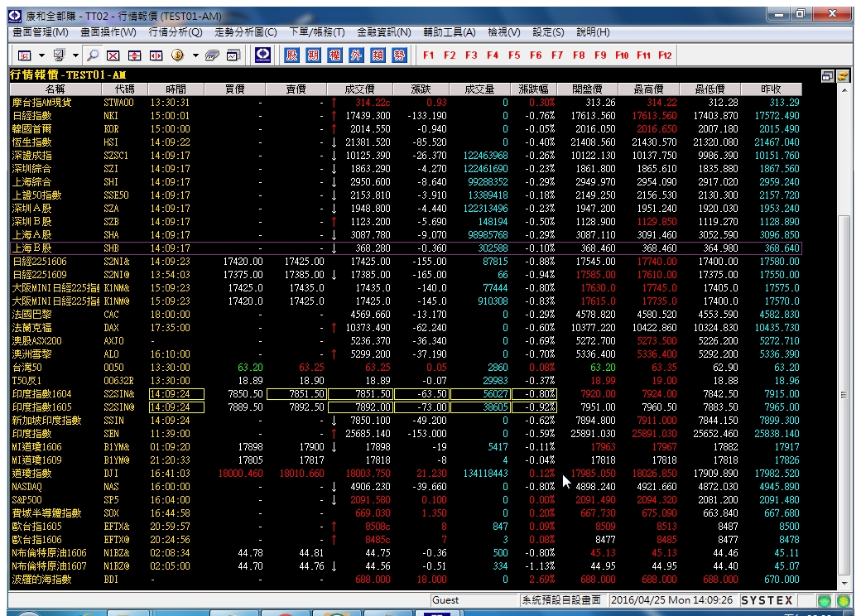Open the 設定(S) menu

pyautogui.click(x=548, y=32)
